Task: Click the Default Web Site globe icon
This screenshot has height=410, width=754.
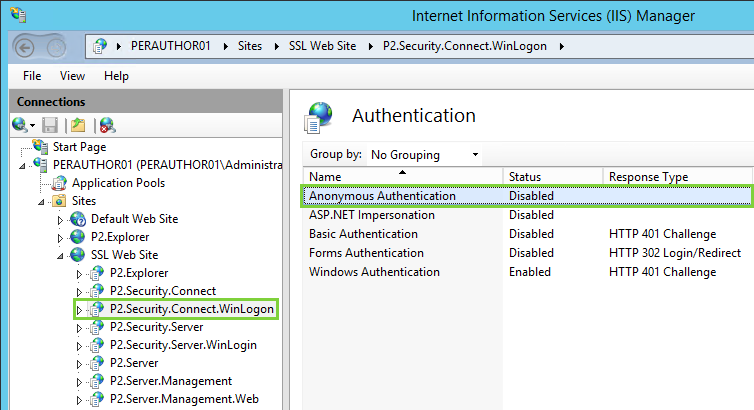Action: [78, 219]
